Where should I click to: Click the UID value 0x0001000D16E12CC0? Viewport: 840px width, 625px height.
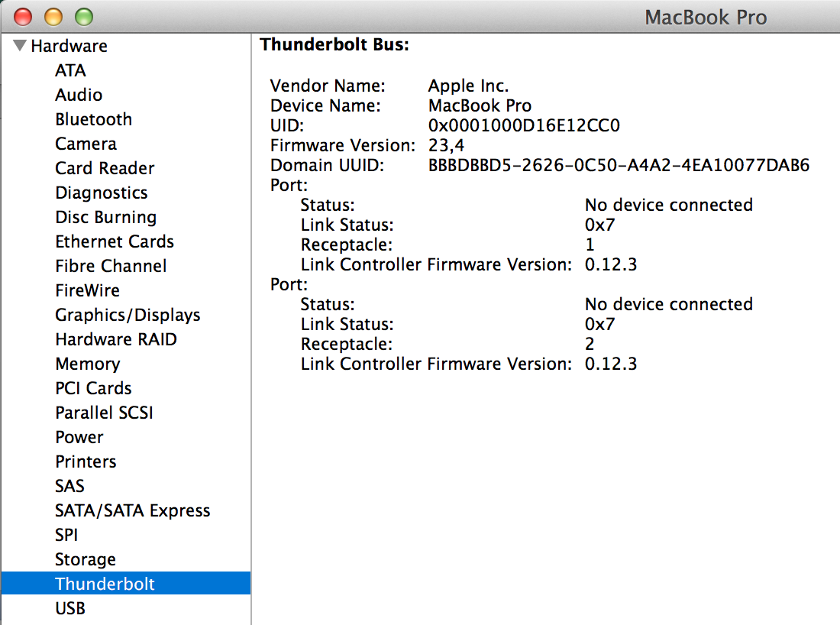coord(524,125)
